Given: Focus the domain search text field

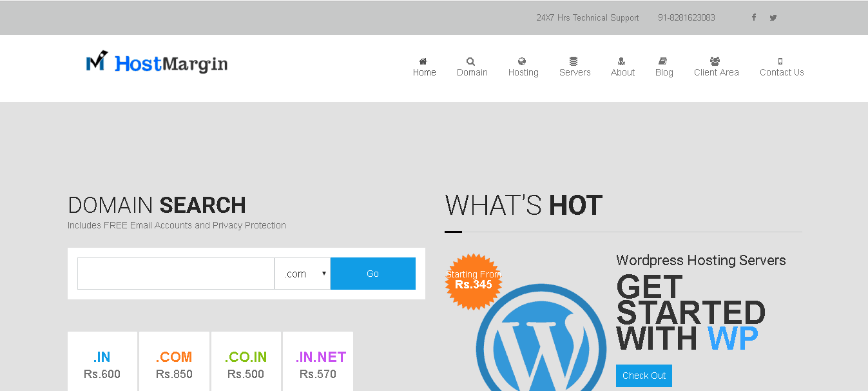Looking at the screenshot, I should click(x=176, y=274).
